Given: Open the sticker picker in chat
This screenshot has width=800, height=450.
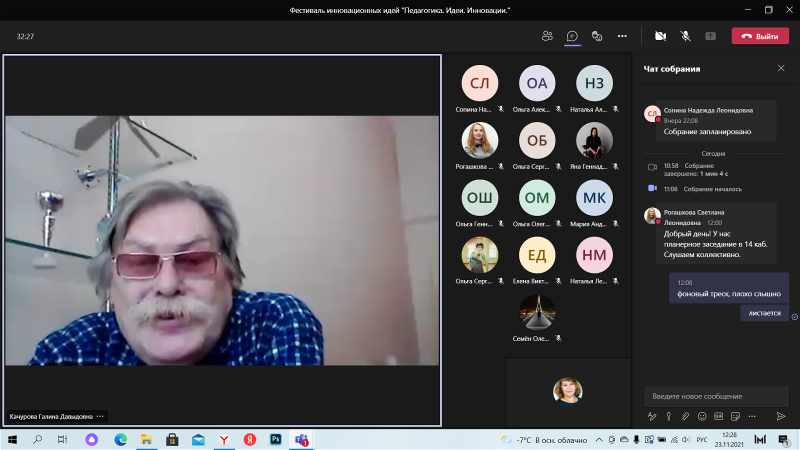Looking at the screenshot, I should click(x=736, y=416).
